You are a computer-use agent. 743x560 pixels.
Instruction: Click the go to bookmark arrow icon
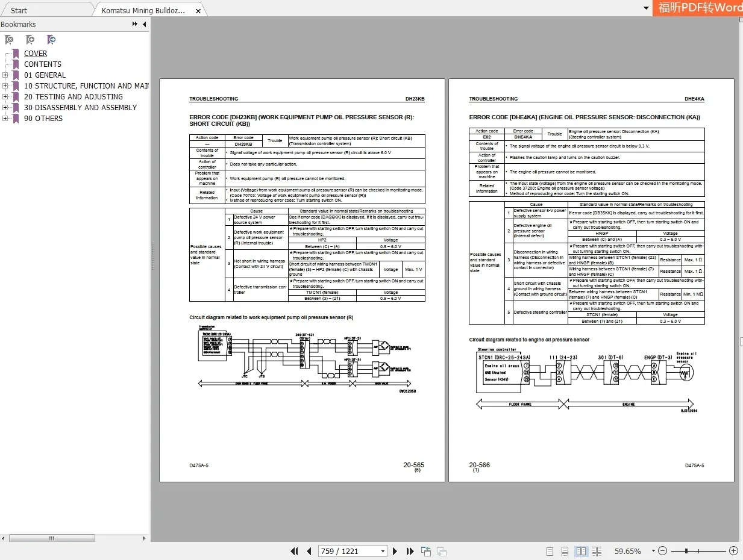[x=51, y=40]
